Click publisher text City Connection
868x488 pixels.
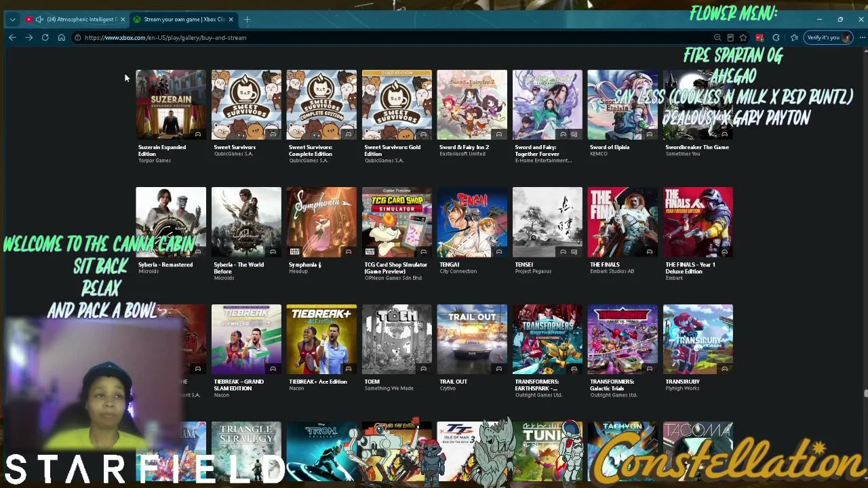[x=458, y=271]
